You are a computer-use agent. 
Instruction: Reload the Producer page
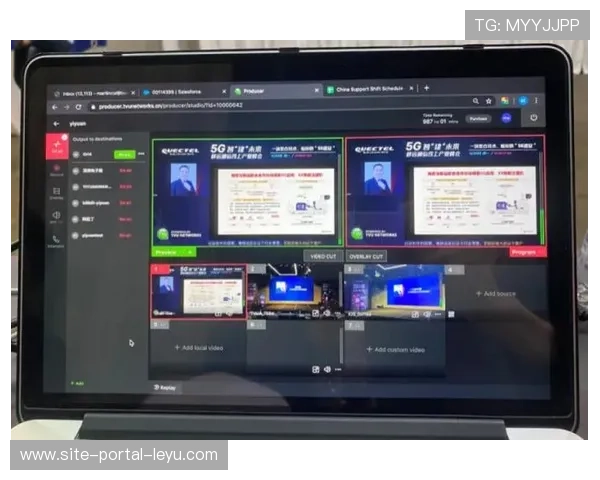(x=78, y=107)
